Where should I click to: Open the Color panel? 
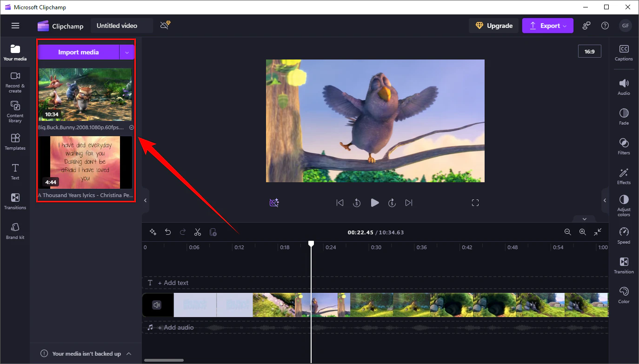click(624, 295)
